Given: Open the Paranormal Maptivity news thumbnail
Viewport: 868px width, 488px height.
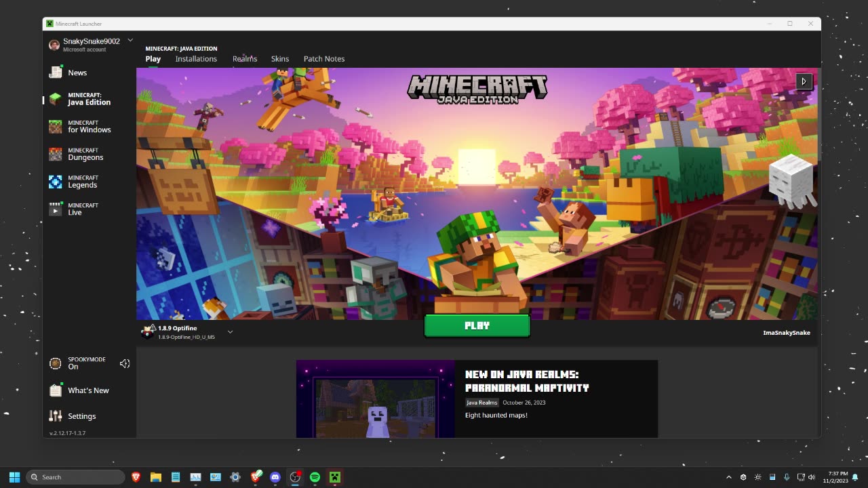Looking at the screenshot, I should point(376,399).
